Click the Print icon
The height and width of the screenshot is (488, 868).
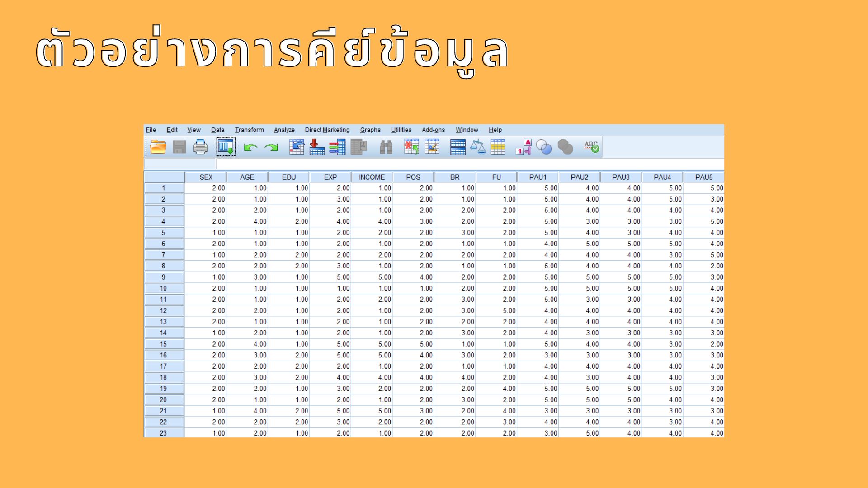(x=200, y=147)
